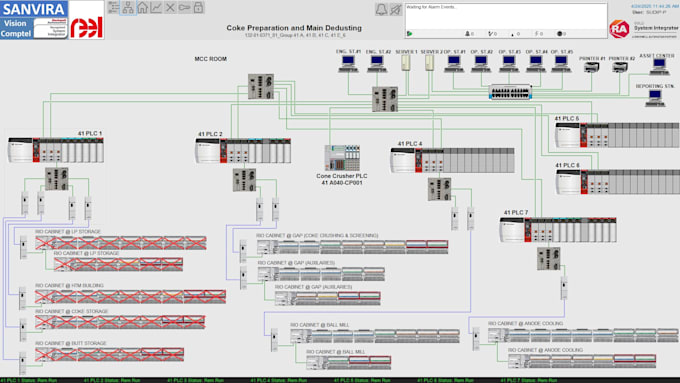Click the switch below 41 PLC 4
680x383 pixels.
click(x=439, y=189)
